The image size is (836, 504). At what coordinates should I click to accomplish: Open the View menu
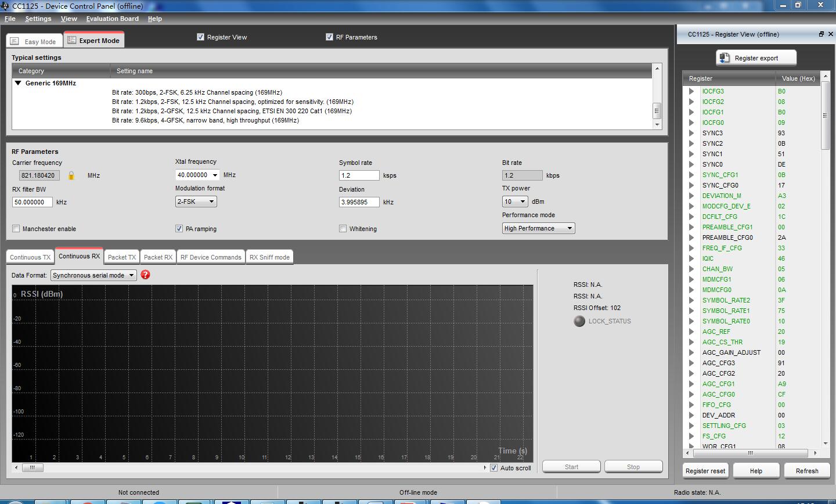click(x=69, y=19)
